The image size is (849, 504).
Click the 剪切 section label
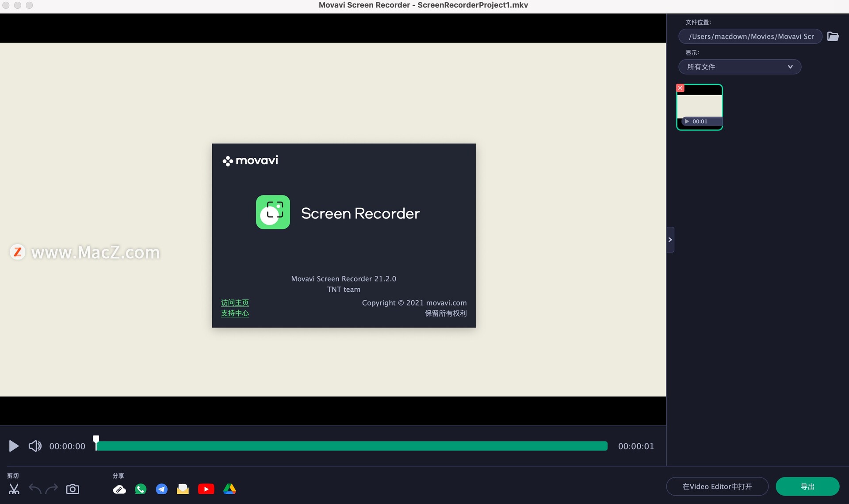pyautogui.click(x=13, y=476)
